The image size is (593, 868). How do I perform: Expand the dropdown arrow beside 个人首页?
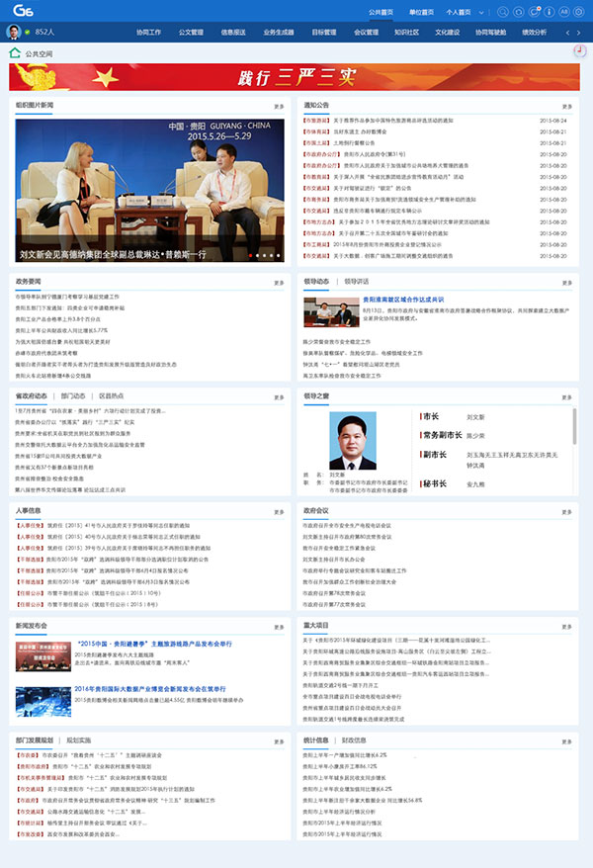click(x=481, y=12)
